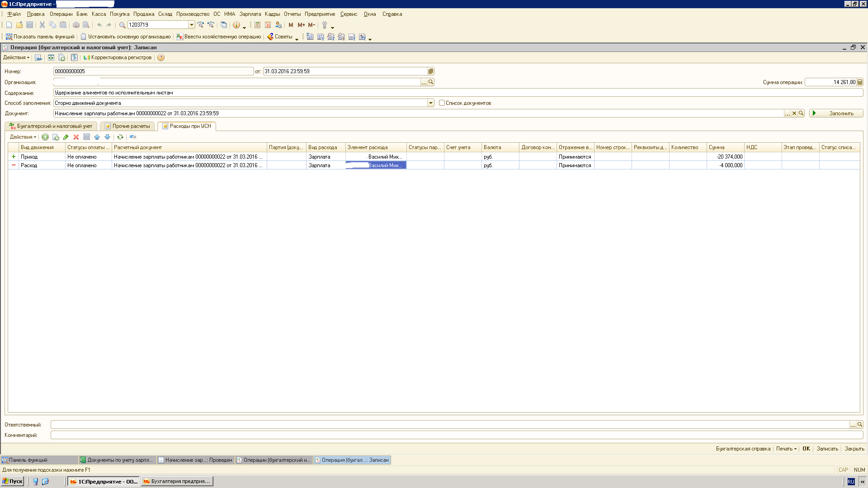Open the search history dropdown next to 1203719
Viewport: 868px width, 488px height.
192,25
